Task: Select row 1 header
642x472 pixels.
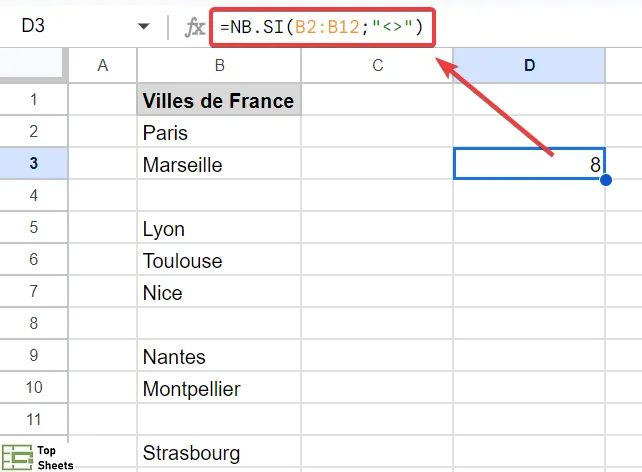Action: pyautogui.click(x=33, y=100)
